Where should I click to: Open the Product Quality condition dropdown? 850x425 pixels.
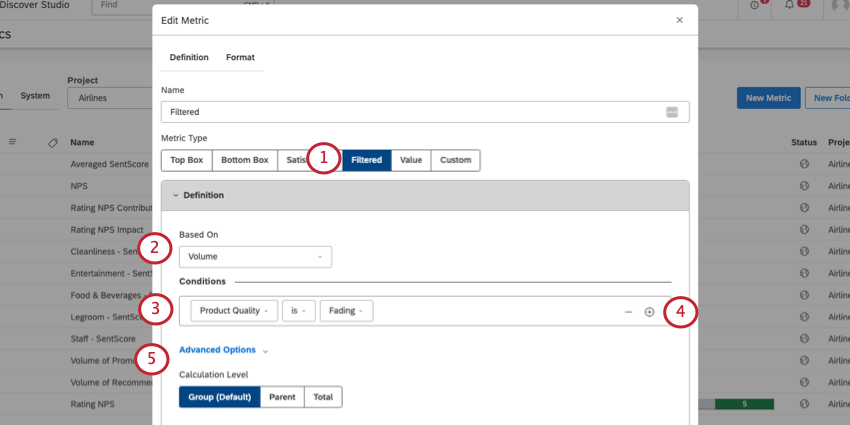tap(234, 311)
